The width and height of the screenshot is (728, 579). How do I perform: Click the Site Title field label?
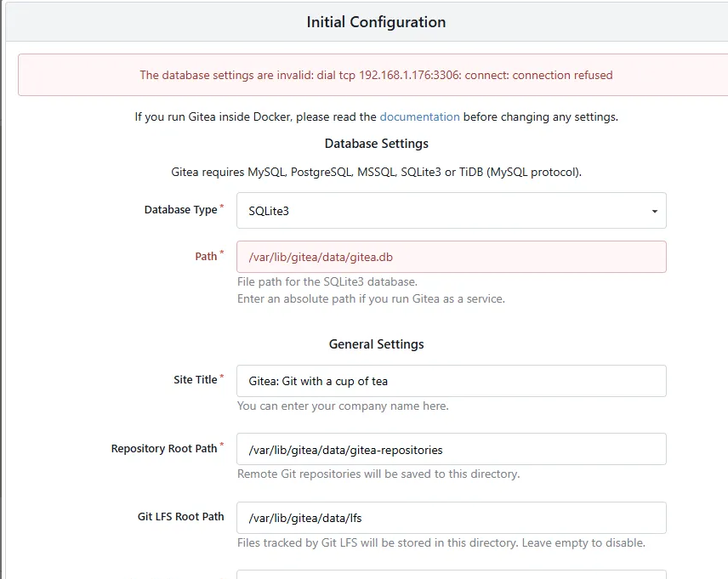(x=195, y=380)
